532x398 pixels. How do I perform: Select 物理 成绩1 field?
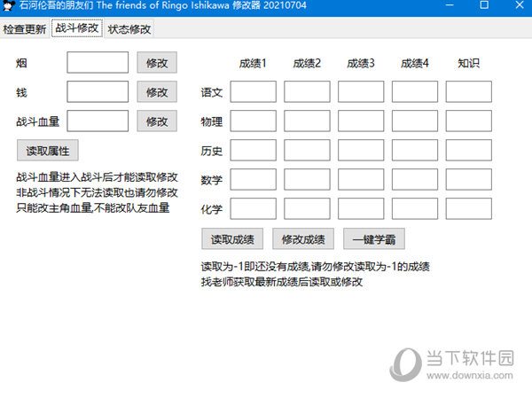click(253, 121)
